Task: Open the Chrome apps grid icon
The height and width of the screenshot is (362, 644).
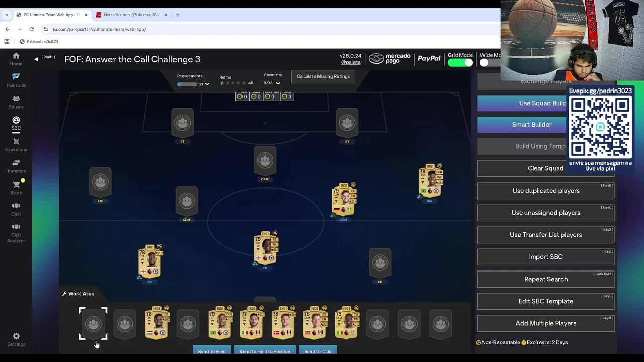Action: tap(7, 42)
